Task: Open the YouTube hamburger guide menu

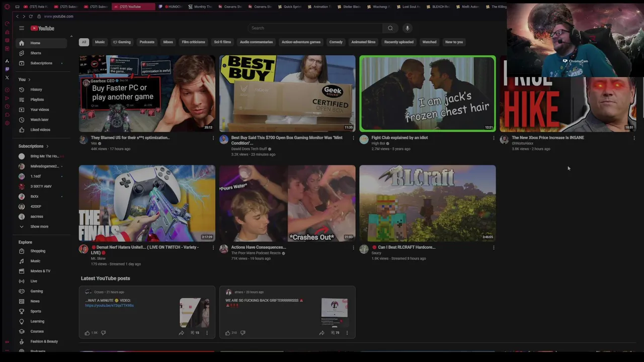Action: click(x=22, y=28)
